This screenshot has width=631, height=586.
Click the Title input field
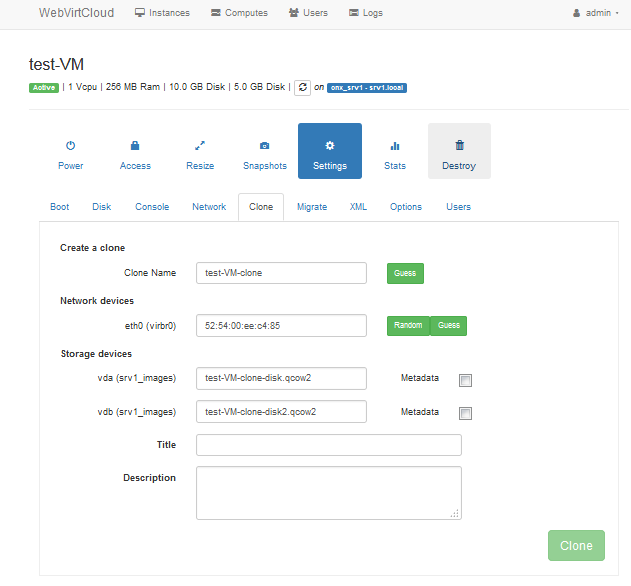328,445
